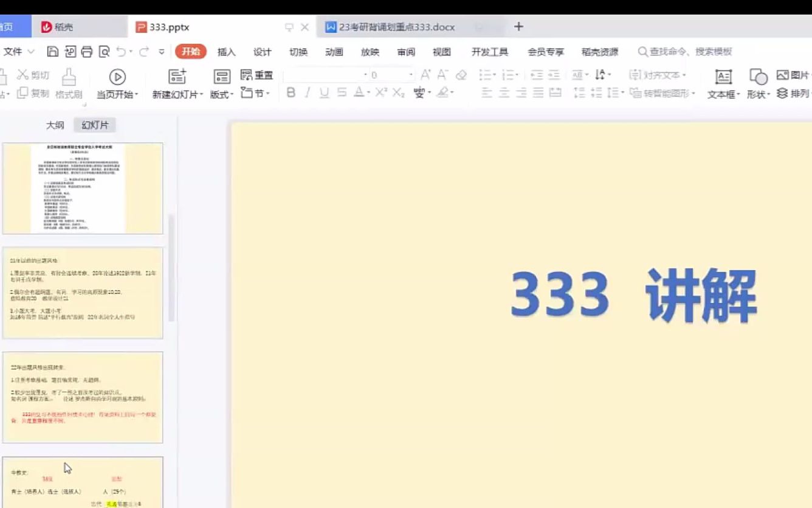Switch to the Design (设计) ribbon tab

(x=263, y=52)
